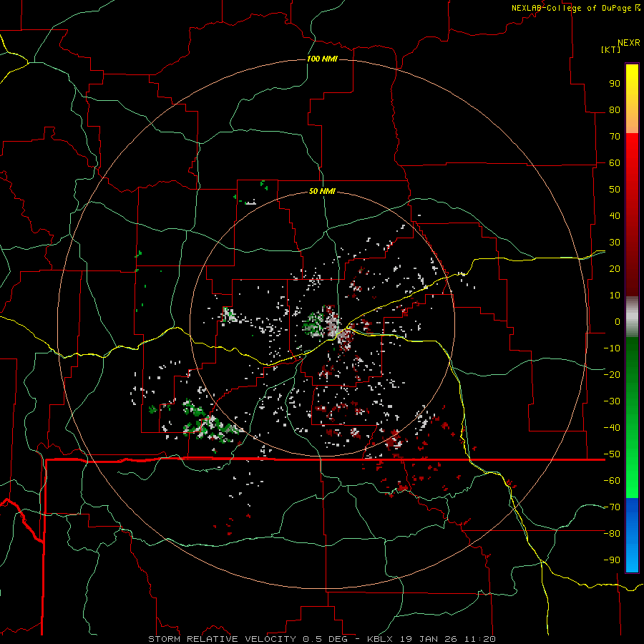Select the 0 value on the velocity scale

(618, 321)
